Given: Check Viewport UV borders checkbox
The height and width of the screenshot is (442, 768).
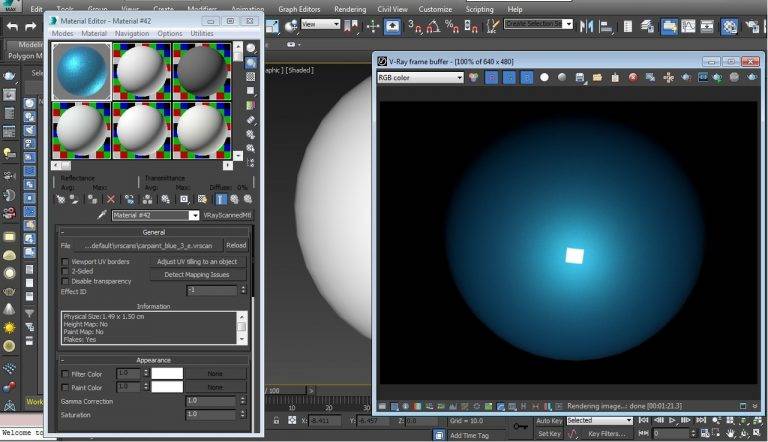Looking at the screenshot, I should click(65, 262).
